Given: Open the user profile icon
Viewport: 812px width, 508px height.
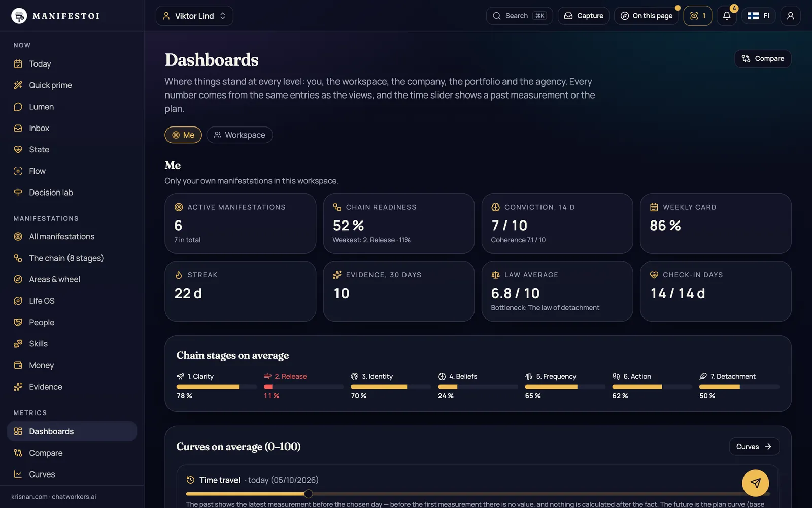Looking at the screenshot, I should (790, 16).
